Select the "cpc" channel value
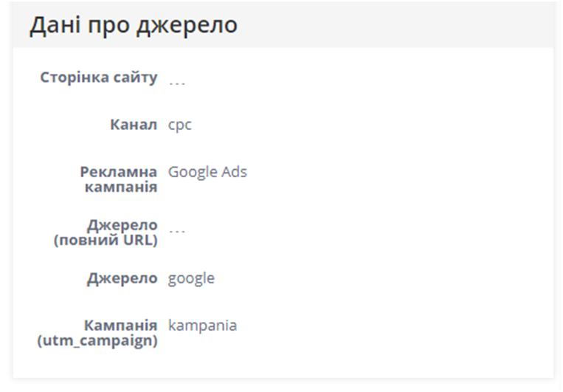The width and height of the screenshot is (563, 392). pyautogui.click(x=180, y=125)
